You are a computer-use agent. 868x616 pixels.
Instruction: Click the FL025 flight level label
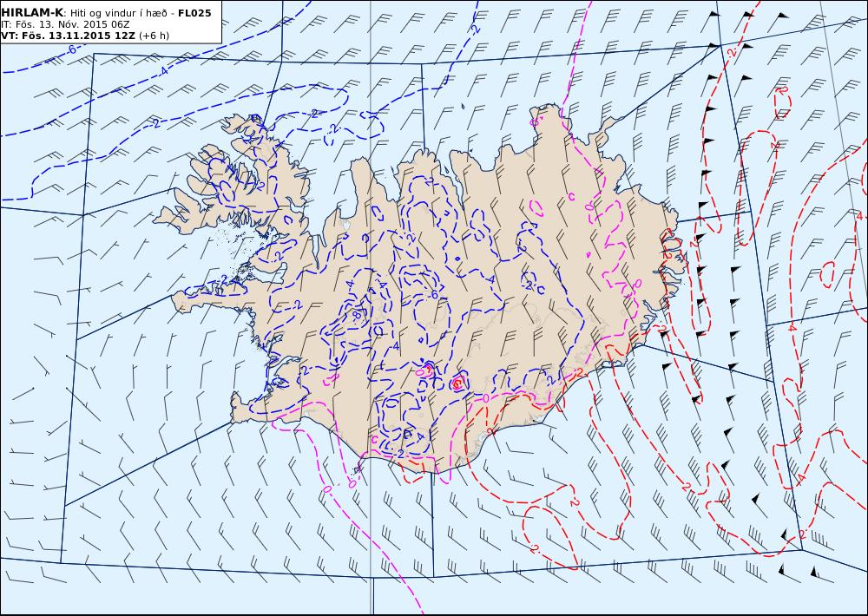[x=194, y=13]
